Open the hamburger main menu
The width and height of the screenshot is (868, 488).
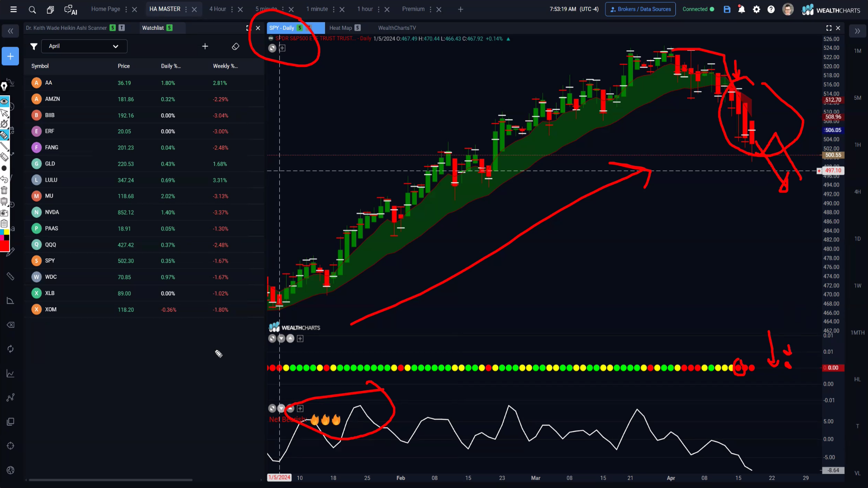point(14,9)
